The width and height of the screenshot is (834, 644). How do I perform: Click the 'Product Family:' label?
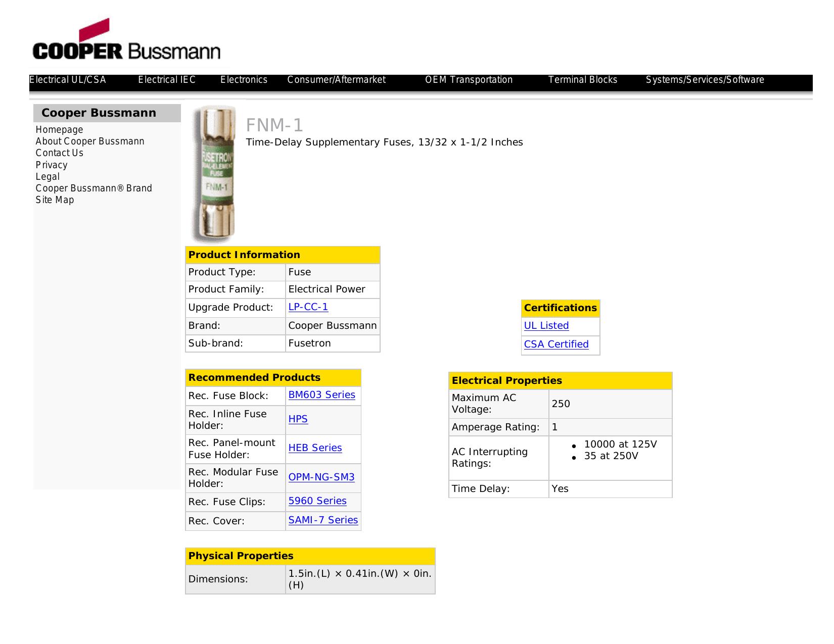[226, 289]
